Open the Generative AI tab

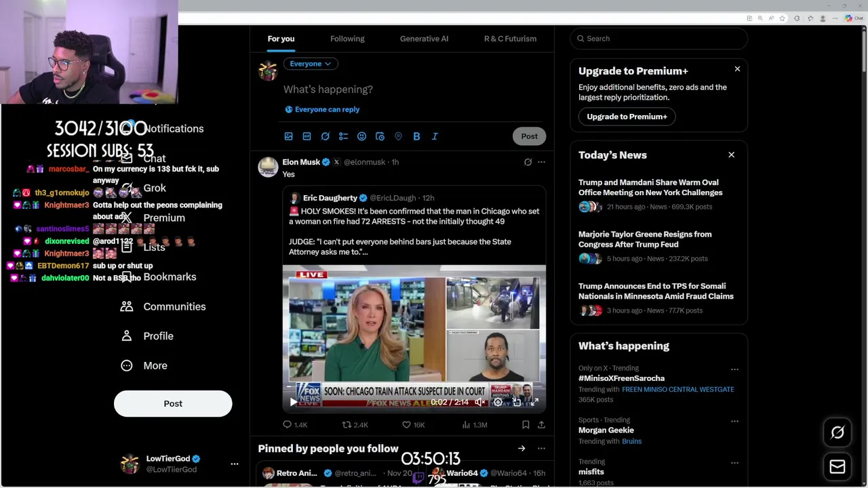(x=424, y=39)
